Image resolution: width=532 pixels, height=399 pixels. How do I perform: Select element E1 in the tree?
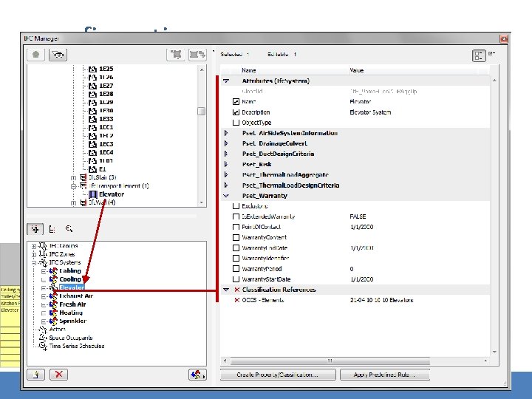pyautogui.click(x=103, y=169)
